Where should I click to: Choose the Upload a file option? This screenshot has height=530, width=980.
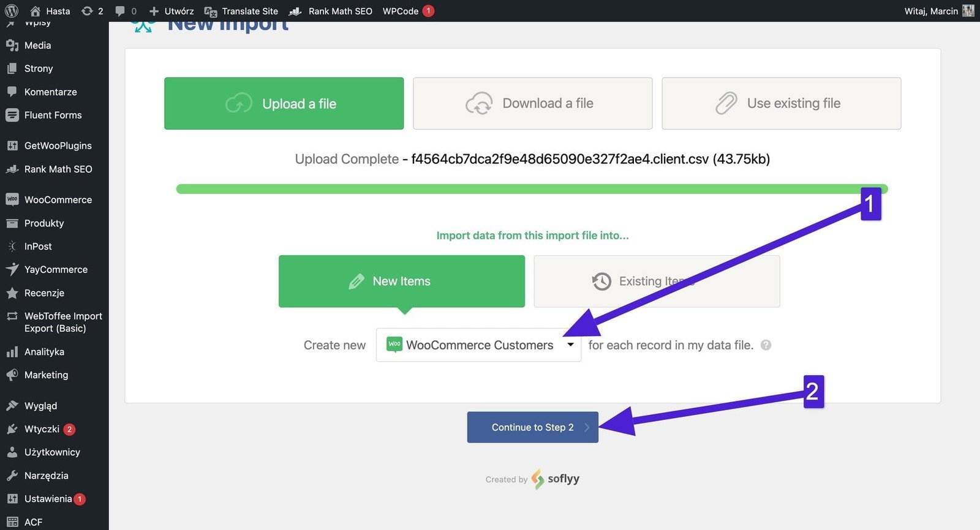284,103
